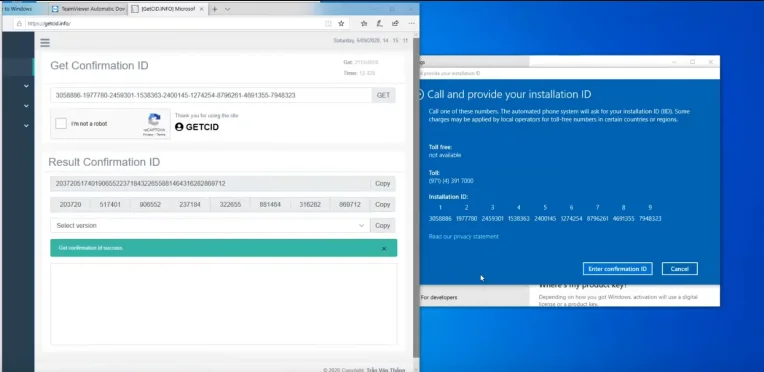Viewport: 764px width, 372px height.
Task: Open Read our privacy statement link
Action: click(x=463, y=236)
